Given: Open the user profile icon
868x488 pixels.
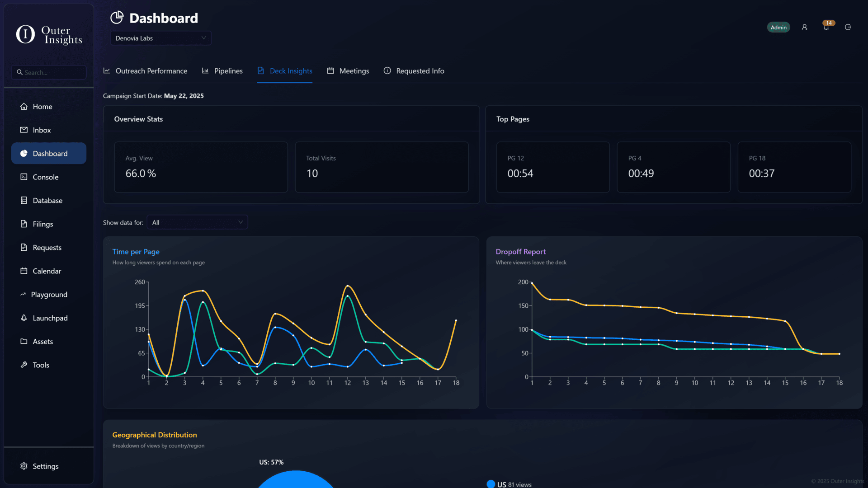Looking at the screenshot, I should tap(804, 28).
